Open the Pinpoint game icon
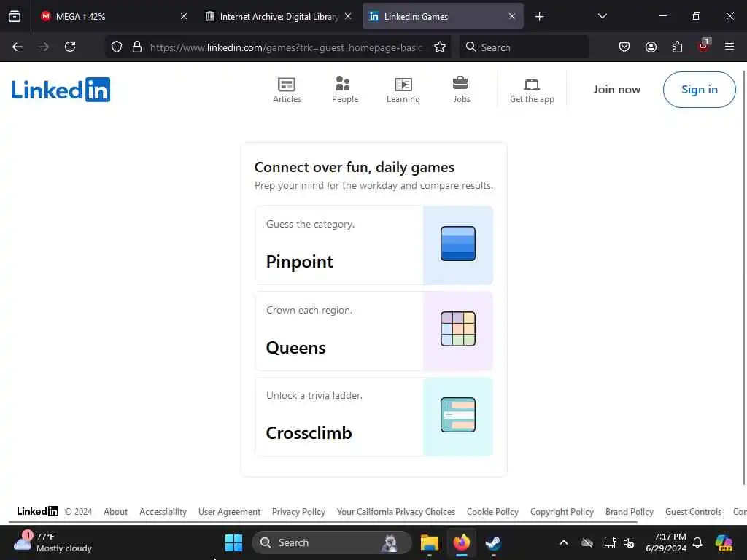 coord(458,244)
